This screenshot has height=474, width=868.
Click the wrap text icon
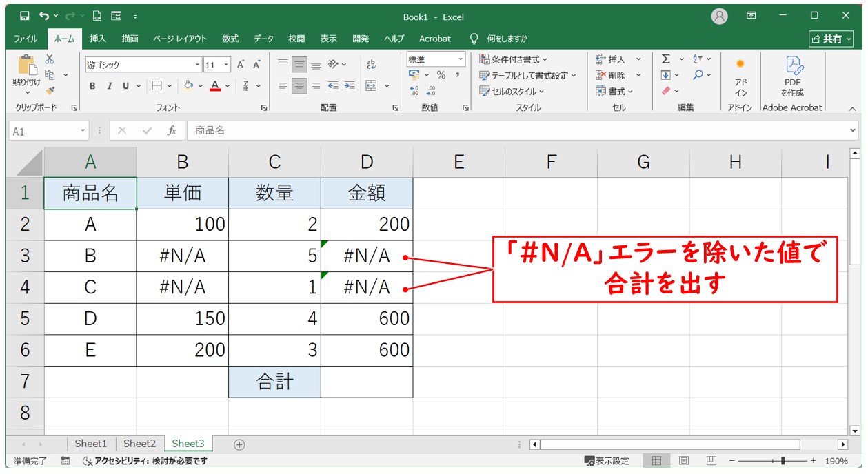click(x=371, y=64)
